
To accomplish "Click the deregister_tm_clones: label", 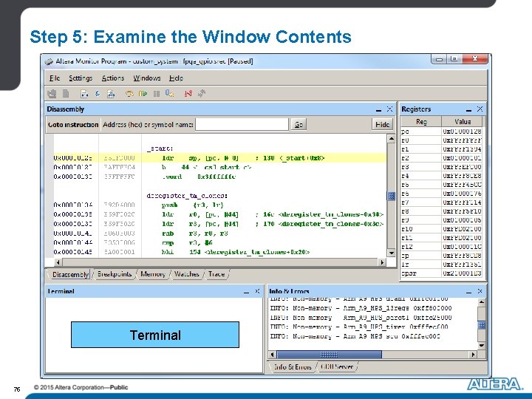I will [187, 196].
